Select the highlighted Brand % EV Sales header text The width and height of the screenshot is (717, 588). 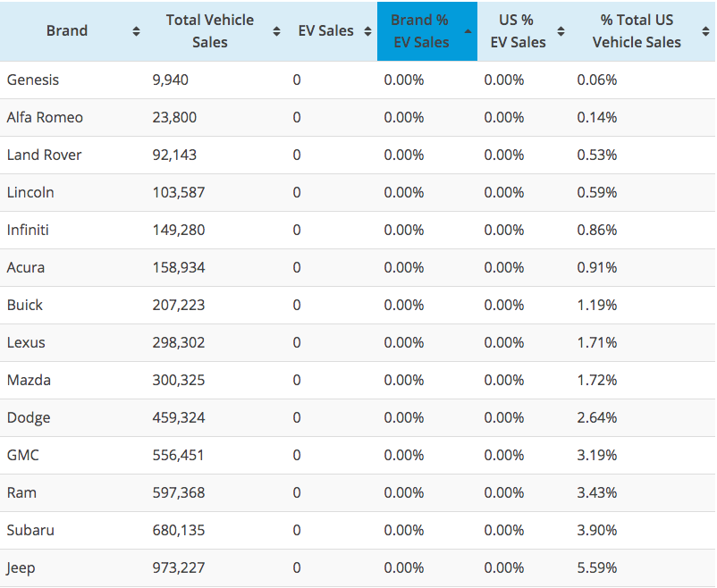(x=420, y=31)
